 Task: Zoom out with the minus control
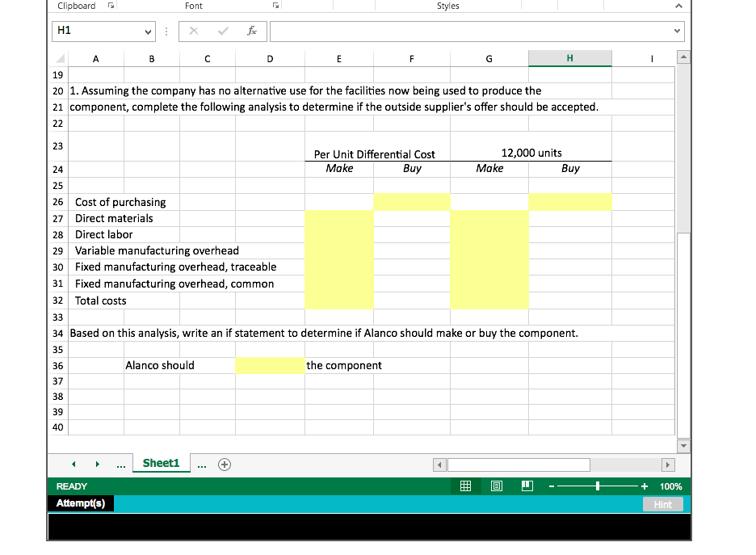click(551, 486)
